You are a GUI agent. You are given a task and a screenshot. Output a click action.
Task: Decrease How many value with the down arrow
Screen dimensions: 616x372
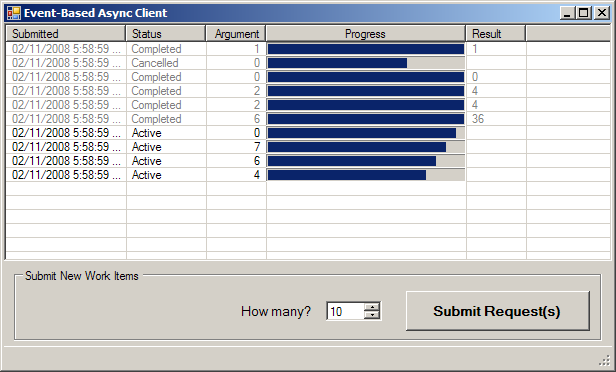tap(372, 315)
